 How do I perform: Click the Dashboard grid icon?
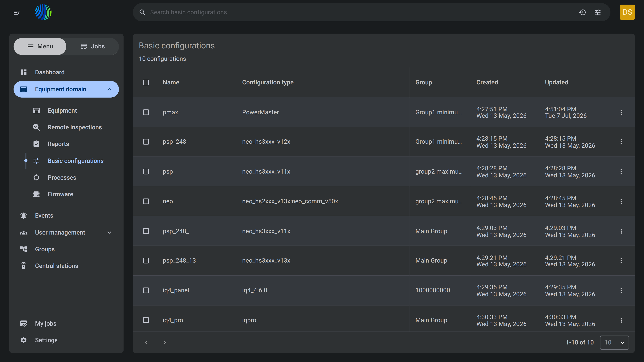(23, 72)
